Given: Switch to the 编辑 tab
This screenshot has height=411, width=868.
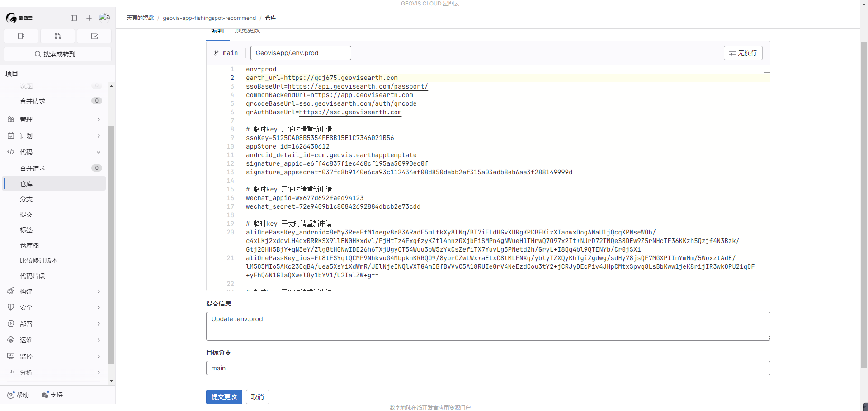Looking at the screenshot, I should [218, 31].
